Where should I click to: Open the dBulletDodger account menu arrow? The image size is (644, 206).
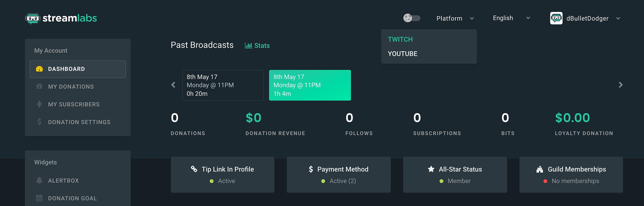tap(618, 19)
